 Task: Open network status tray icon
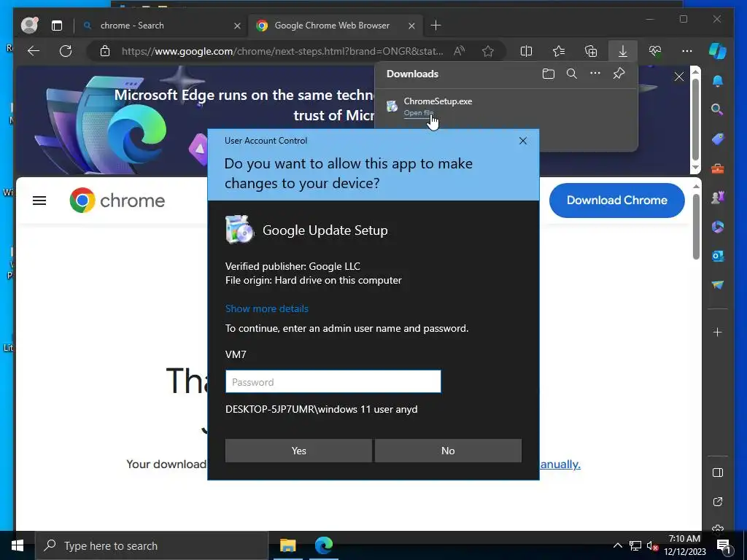pos(635,545)
